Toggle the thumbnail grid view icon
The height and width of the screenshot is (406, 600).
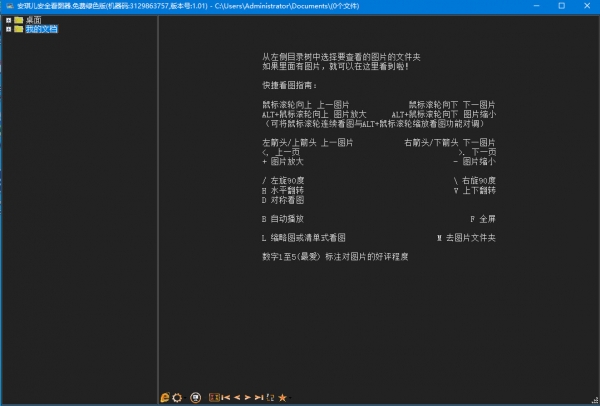tap(214, 398)
